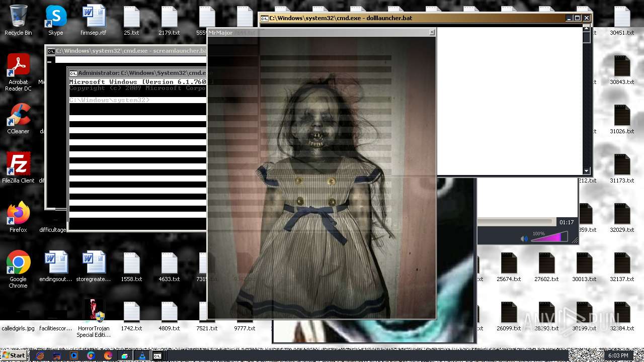Launch Skype from the desktop

(x=56, y=21)
